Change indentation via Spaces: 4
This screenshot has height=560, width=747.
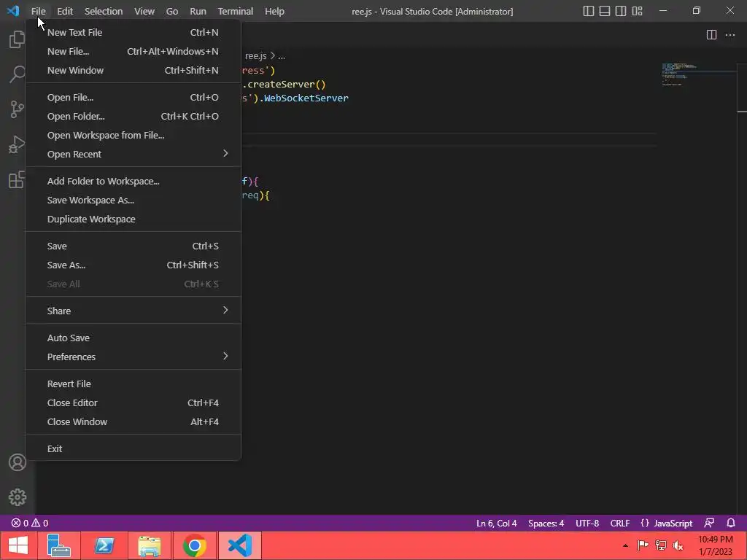pyautogui.click(x=546, y=523)
